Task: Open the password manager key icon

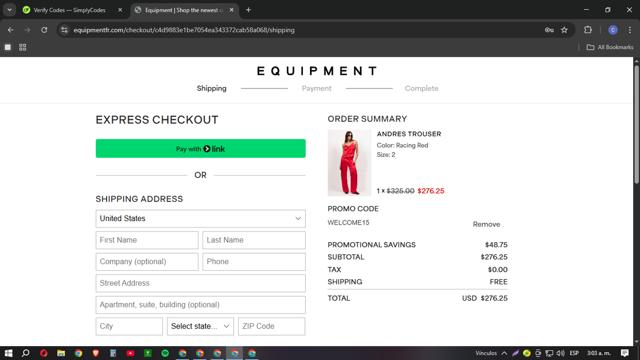Action: coord(549,30)
